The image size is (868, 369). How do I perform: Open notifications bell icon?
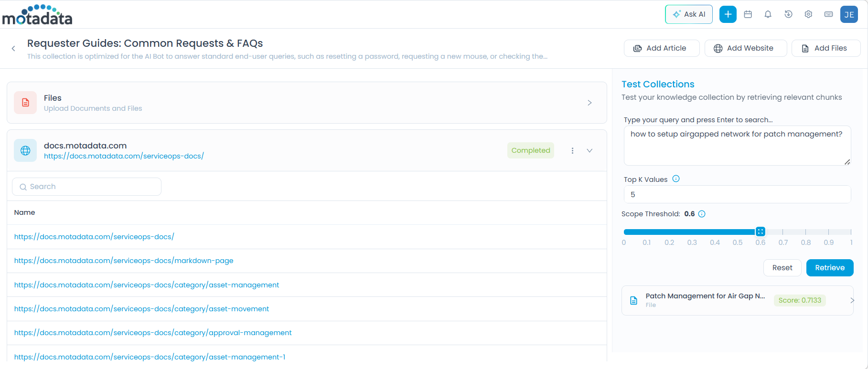pyautogui.click(x=768, y=14)
